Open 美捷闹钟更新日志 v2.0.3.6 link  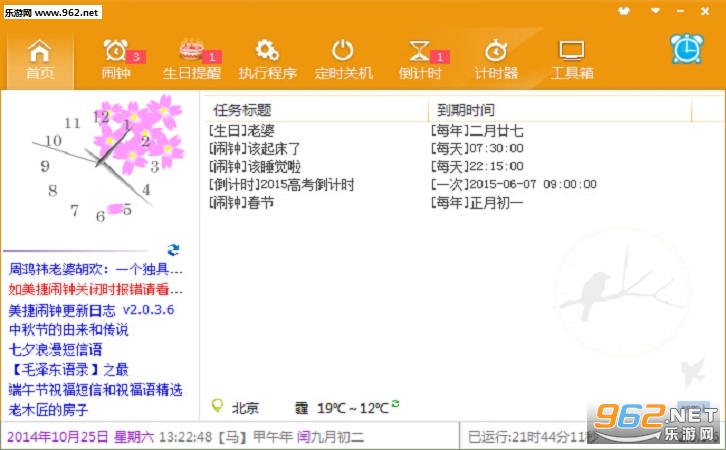91,310
